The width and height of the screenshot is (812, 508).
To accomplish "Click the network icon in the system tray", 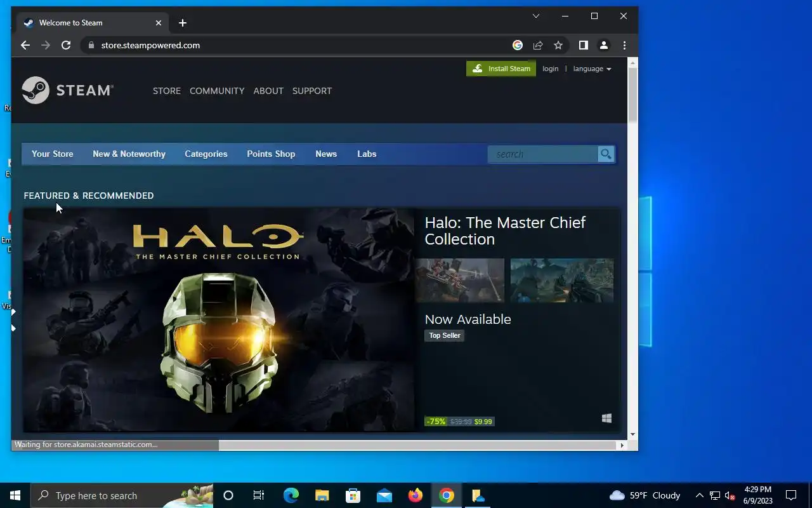I will coord(715,495).
